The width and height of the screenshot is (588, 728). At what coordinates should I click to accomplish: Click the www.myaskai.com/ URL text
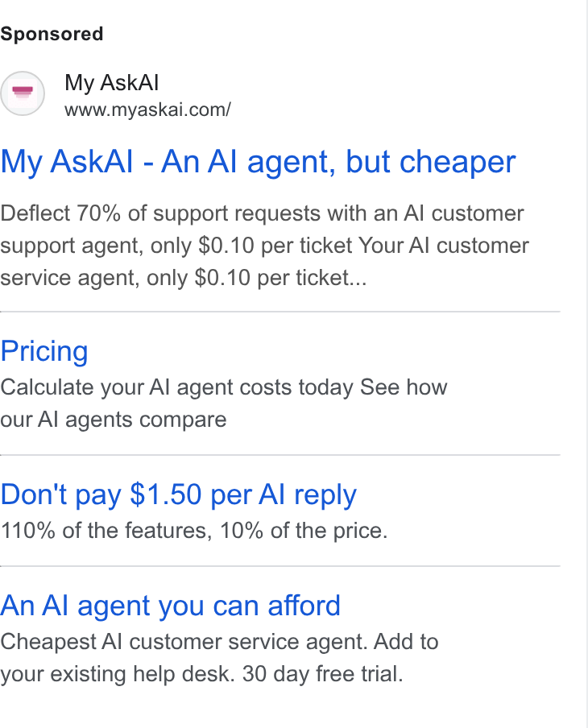point(147,110)
